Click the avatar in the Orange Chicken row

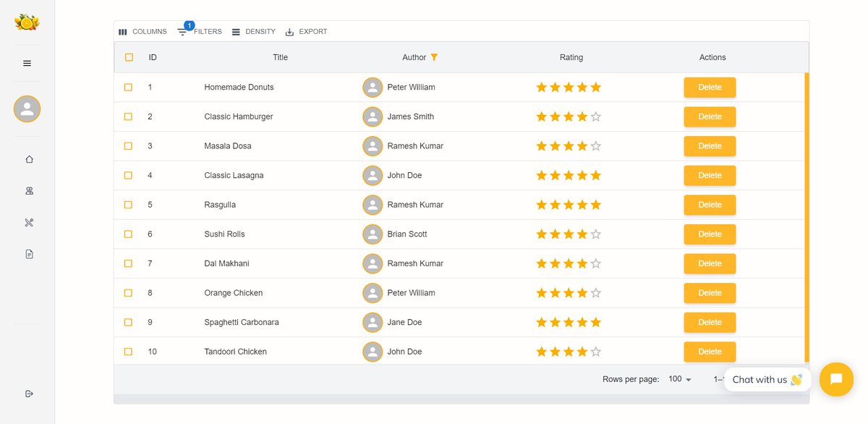tap(373, 293)
